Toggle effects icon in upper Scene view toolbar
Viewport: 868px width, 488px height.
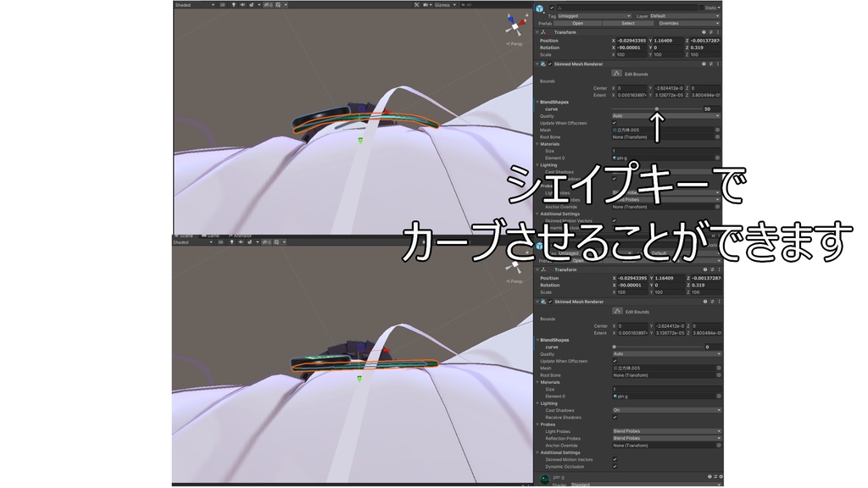(251, 4)
